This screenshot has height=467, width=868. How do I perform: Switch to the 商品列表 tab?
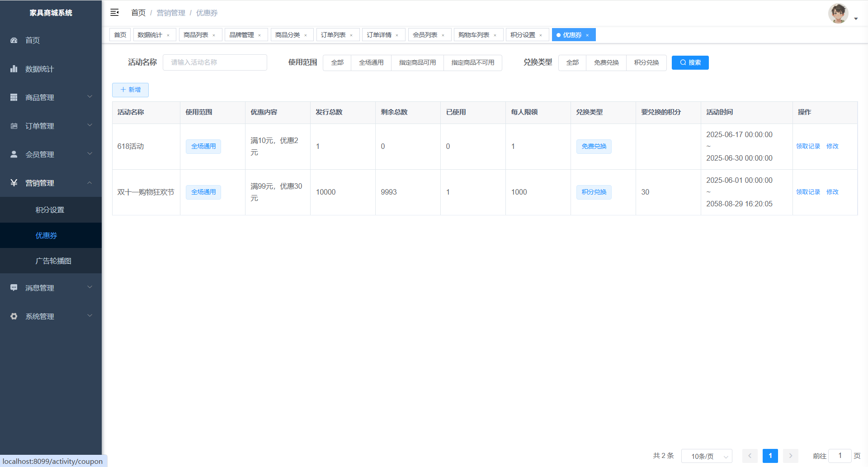pyautogui.click(x=196, y=35)
